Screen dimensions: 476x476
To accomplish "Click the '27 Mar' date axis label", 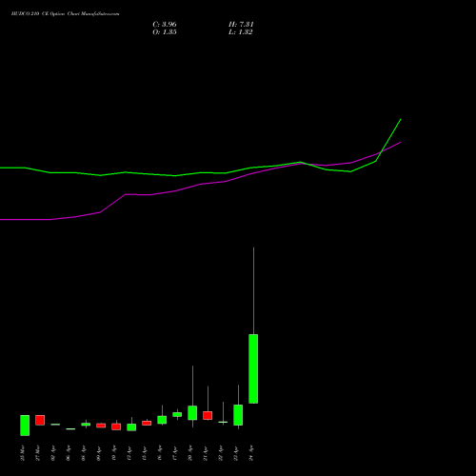I will pos(37,453).
